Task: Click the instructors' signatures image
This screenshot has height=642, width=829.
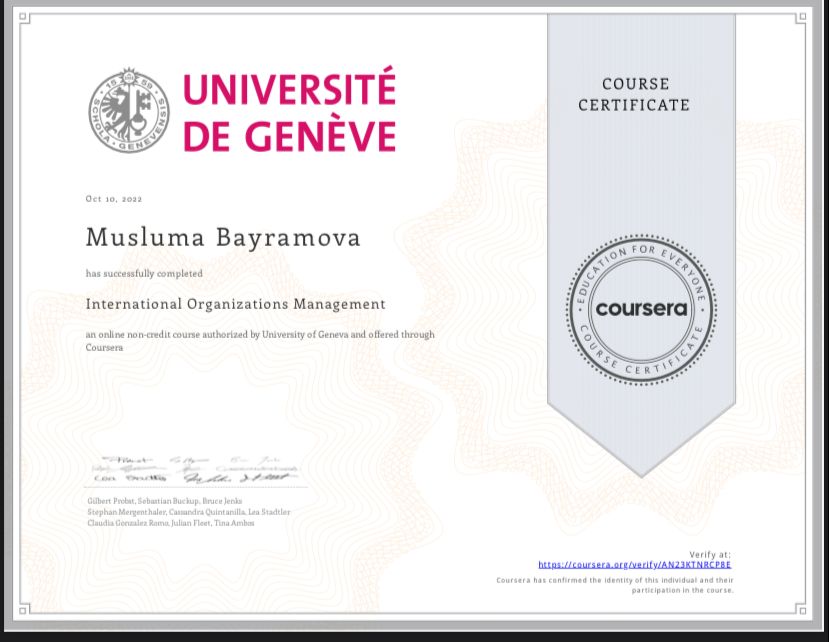Action: tap(195, 470)
